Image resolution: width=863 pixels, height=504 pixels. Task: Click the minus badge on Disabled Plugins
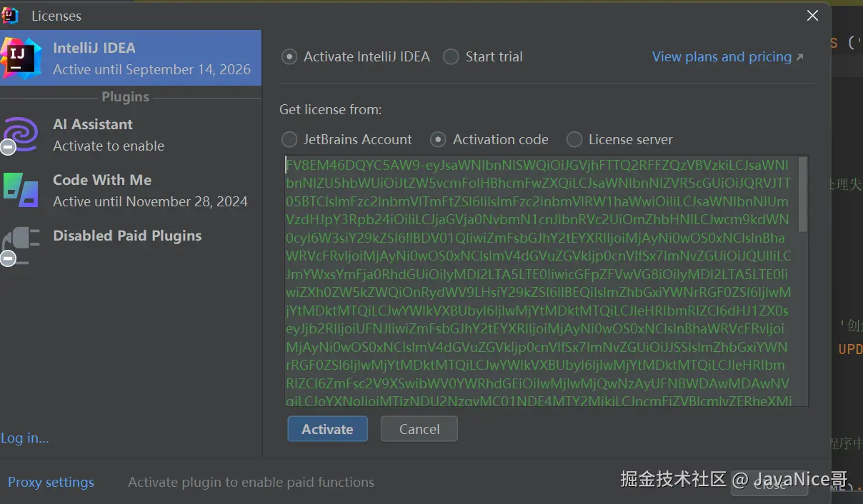(8, 258)
